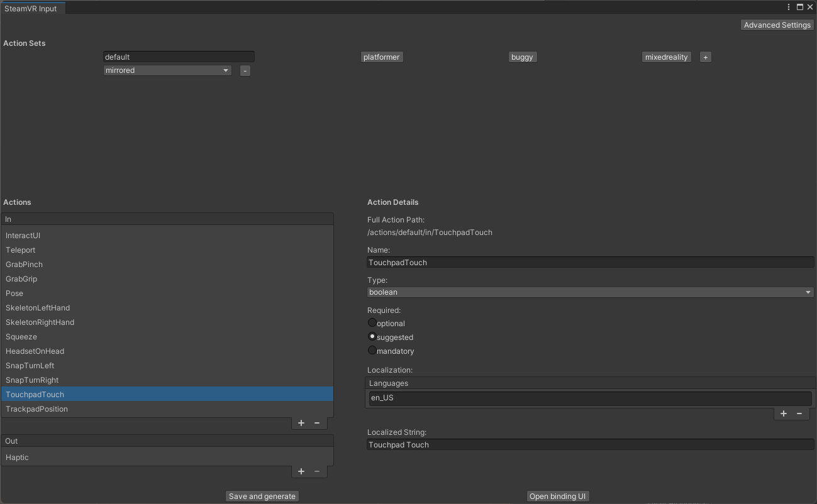Remove the selected In action
Viewport: 817px width, 504px height.
tap(317, 423)
